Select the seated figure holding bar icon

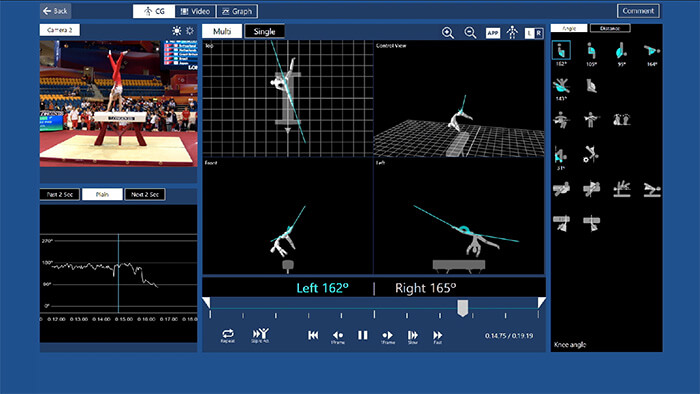(x=561, y=120)
